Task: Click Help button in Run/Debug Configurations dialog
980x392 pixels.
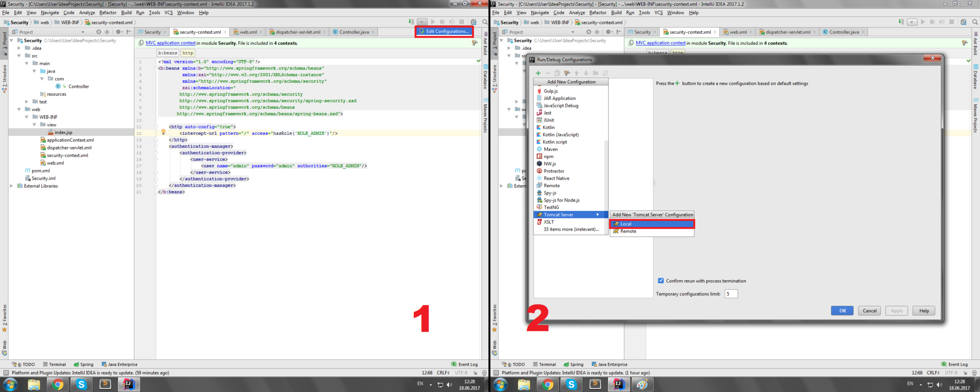Action: (x=924, y=310)
